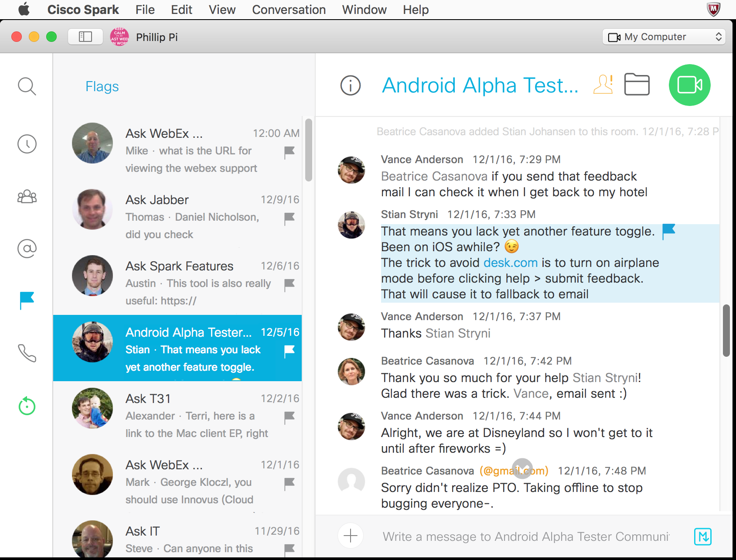
Task: Expand attachment options with plus button
Action: click(351, 536)
